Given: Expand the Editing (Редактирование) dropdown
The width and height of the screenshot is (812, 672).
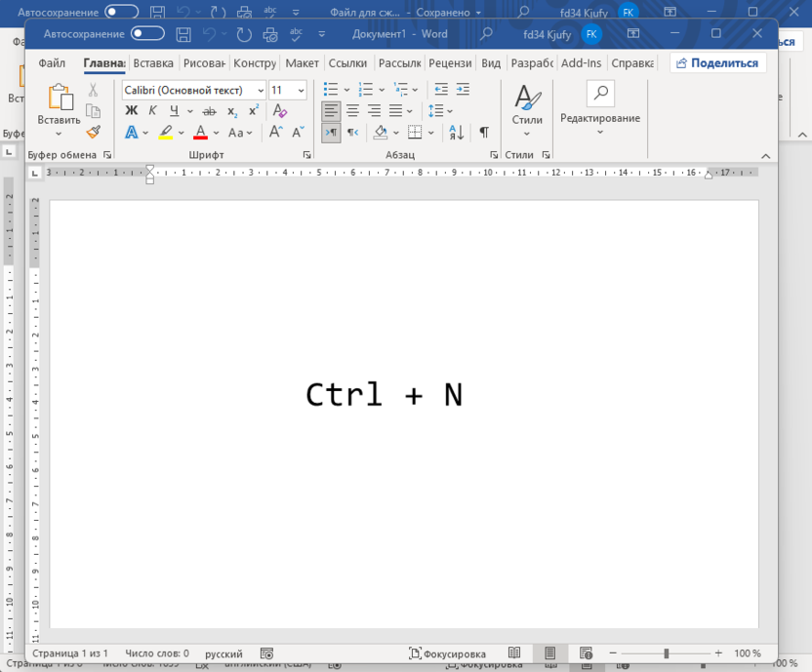Looking at the screenshot, I should pyautogui.click(x=599, y=118).
